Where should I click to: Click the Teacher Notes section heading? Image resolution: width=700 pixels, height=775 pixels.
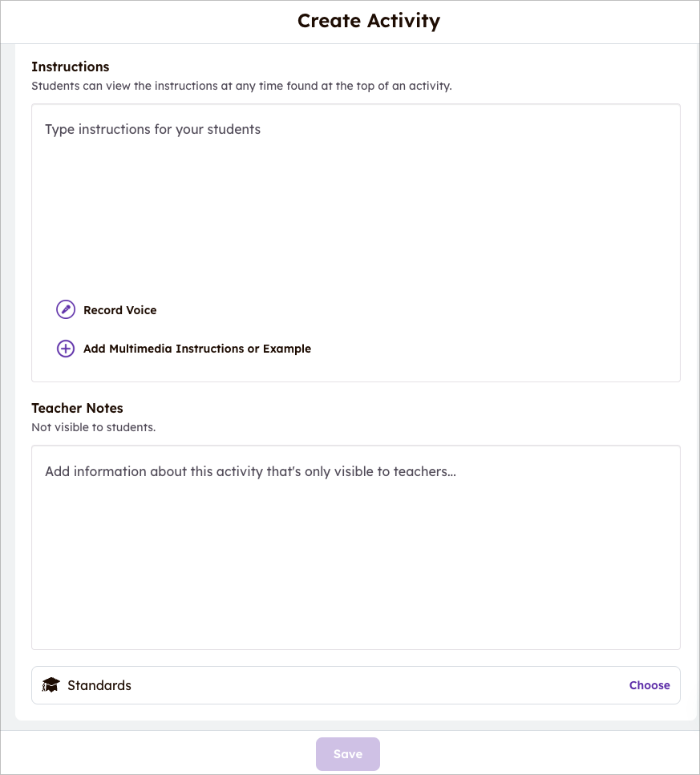[x=77, y=408]
